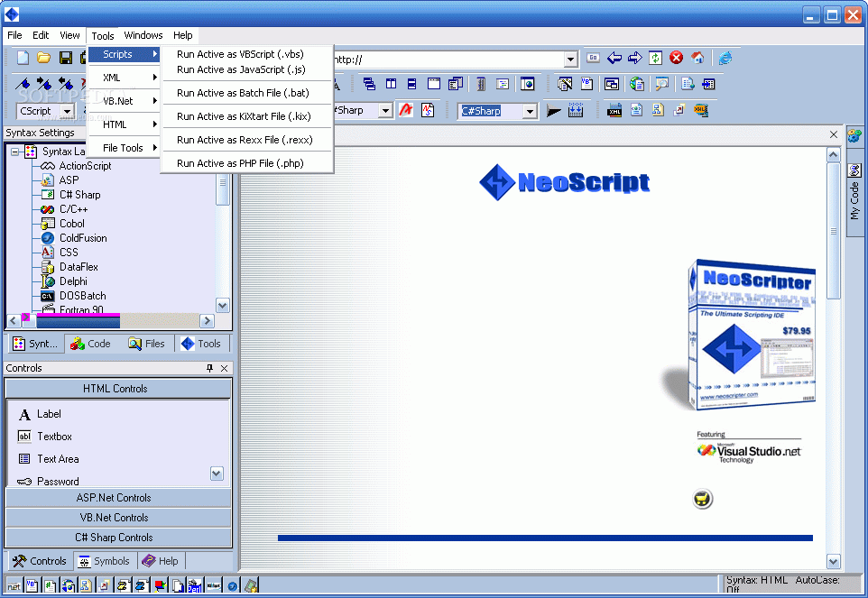The width and height of the screenshot is (868, 598).
Task: Click the Cascade windows icon
Action: tap(369, 84)
